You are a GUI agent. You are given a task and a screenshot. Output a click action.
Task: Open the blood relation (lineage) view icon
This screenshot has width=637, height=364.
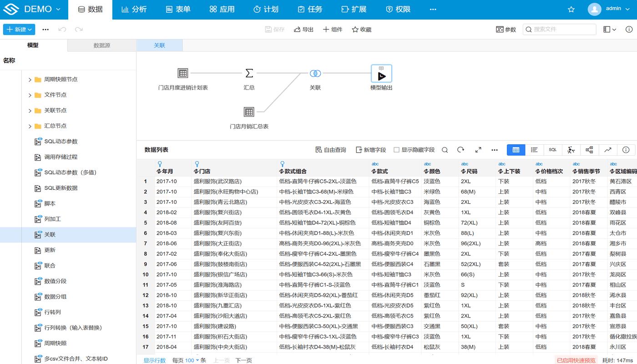(x=571, y=149)
